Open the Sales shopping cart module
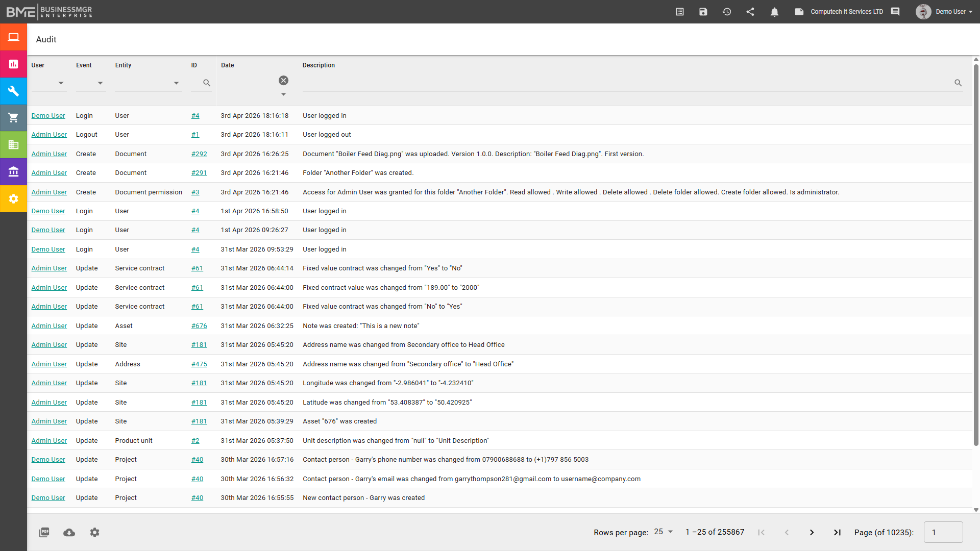980x551 pixels. (13, 118)
